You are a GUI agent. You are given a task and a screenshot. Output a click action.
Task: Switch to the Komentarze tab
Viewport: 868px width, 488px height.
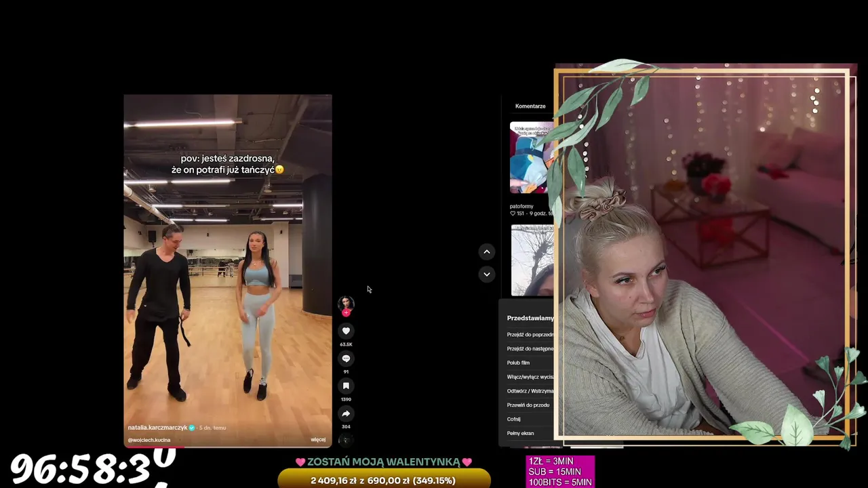(x=530, y=106)
